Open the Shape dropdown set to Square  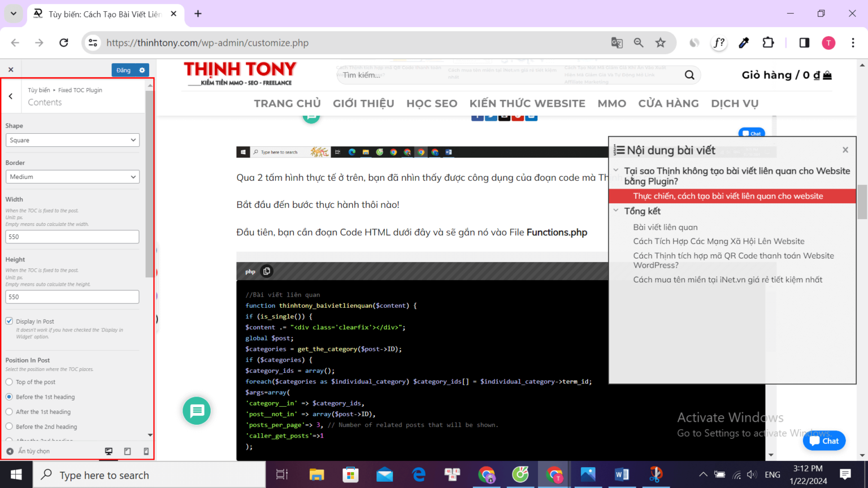(72, 140)
